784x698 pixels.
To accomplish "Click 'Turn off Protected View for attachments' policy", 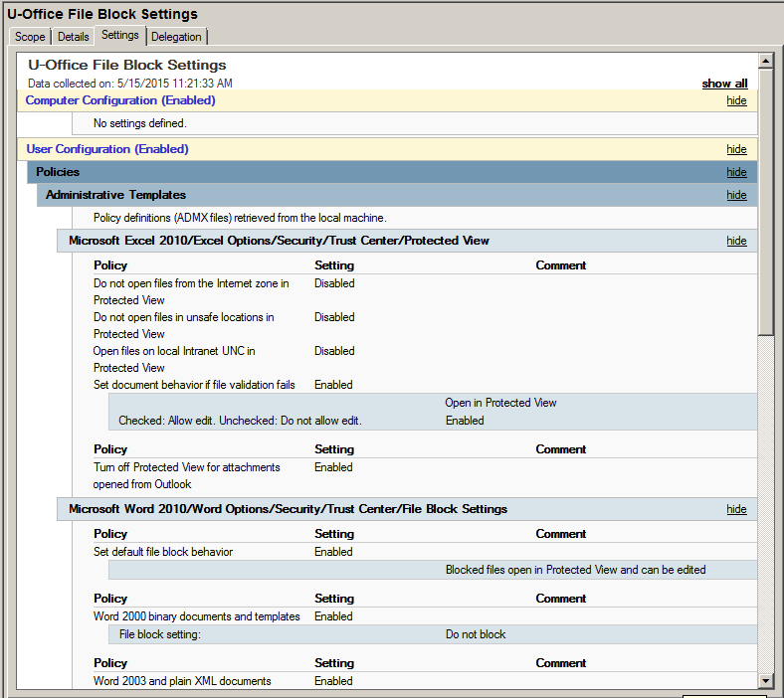I will click(x=186, y=475).
